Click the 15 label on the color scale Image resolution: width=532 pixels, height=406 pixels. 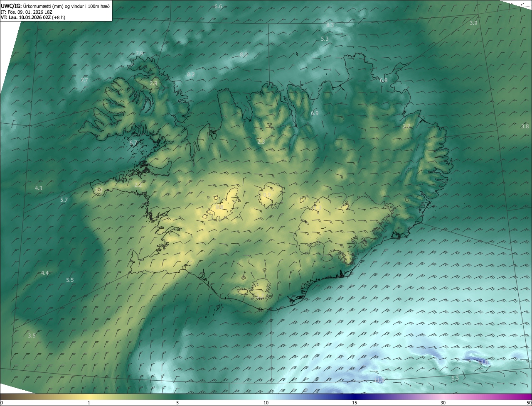pyautogui.click(x=355, y=403)
